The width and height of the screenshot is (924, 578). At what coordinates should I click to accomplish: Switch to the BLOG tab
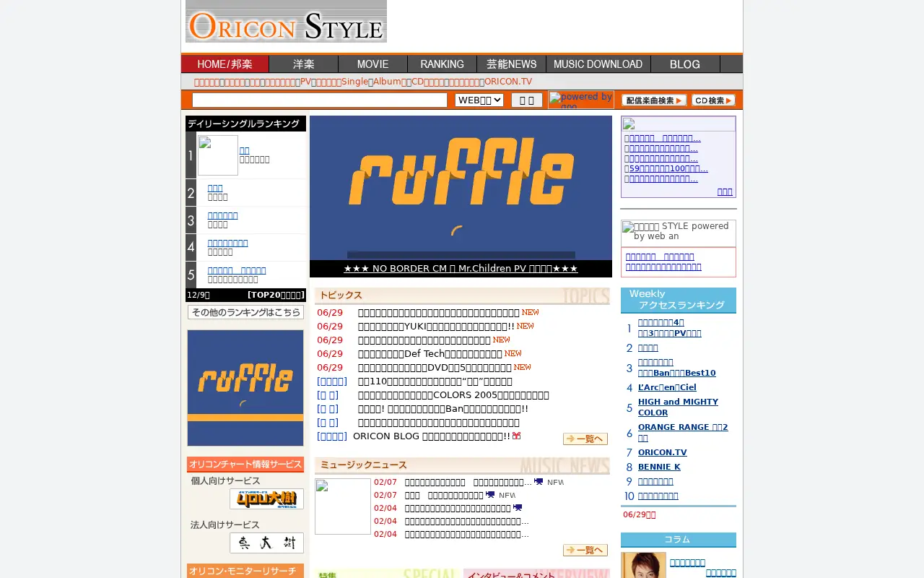[685, 64]
